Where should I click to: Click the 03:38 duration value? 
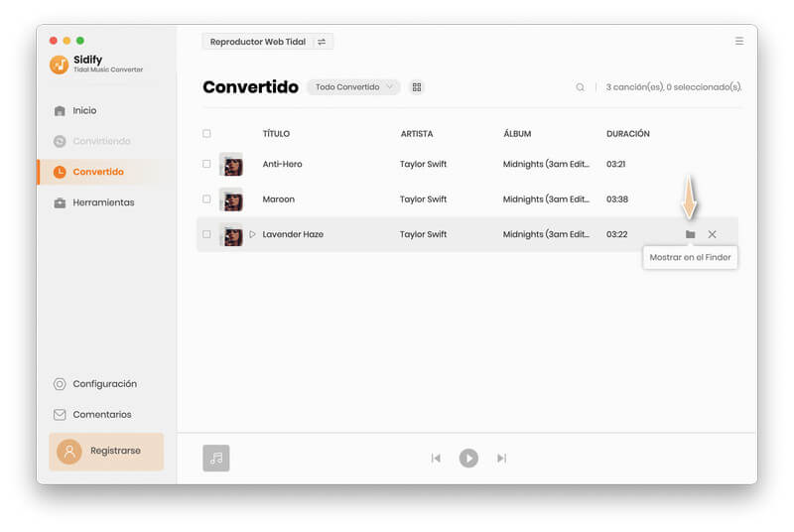coord(617,199)
